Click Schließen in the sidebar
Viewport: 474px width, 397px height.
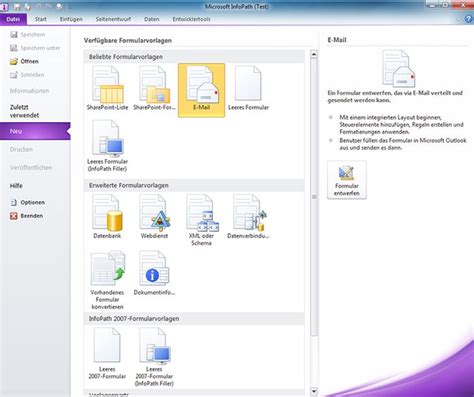[27, 75]
